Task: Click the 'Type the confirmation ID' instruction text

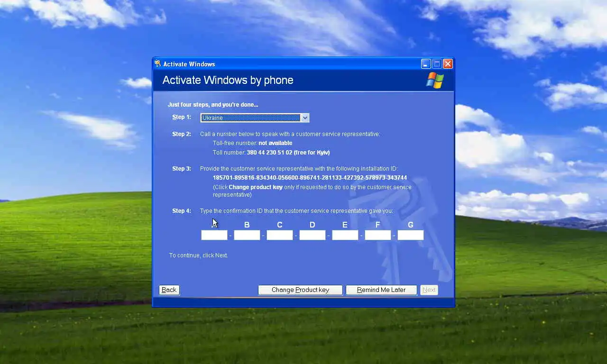Action: [296, 211]
